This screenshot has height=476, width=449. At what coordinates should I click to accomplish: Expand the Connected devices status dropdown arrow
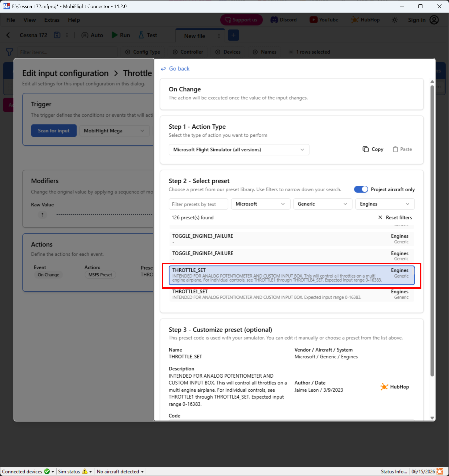coord(53,472)
